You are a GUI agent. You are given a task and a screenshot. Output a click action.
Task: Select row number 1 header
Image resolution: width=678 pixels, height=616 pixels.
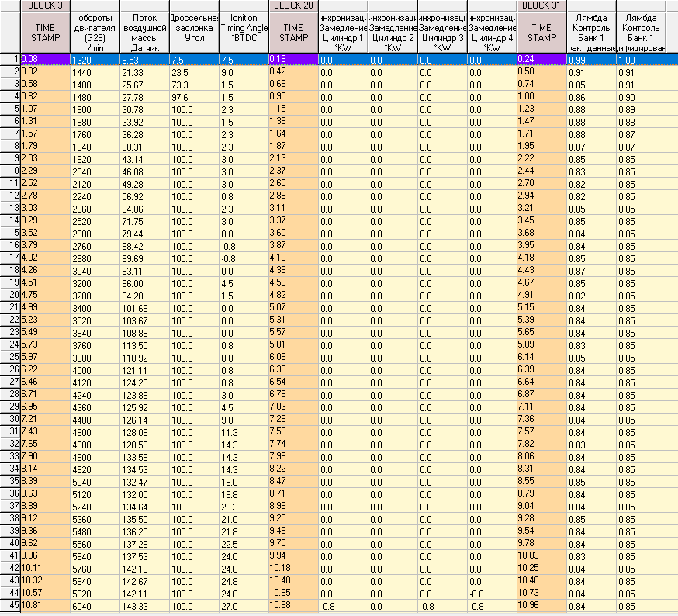pyautogui.click(x=10, y=59)
